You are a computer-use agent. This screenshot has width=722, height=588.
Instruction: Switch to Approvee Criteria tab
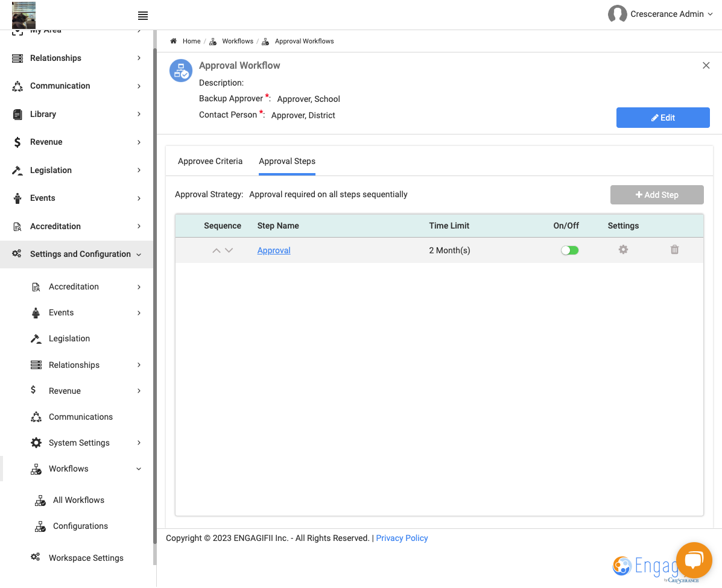(210, 161)
